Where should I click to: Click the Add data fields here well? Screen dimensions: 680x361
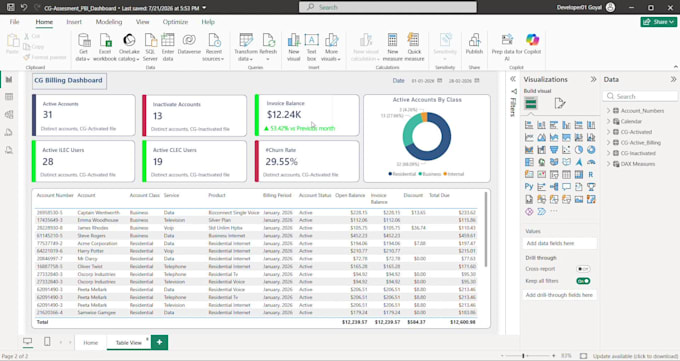(560, 243)
